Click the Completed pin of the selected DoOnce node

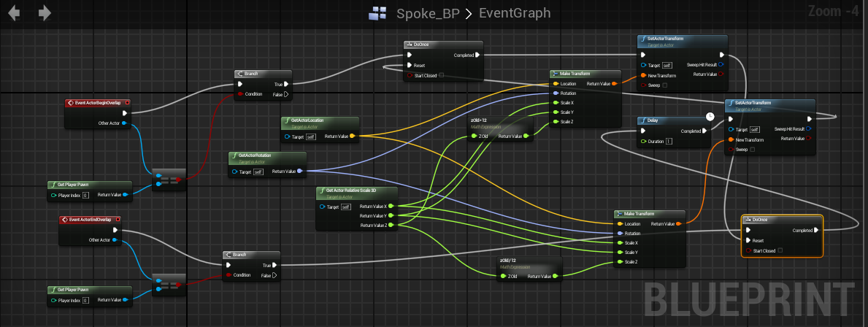pyautogui.click(x=818, y=230)
